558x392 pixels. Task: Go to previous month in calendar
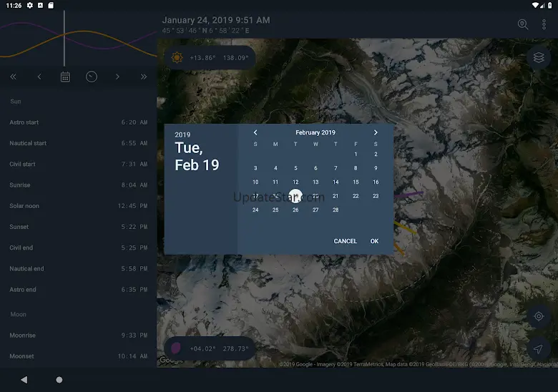pos(255,132)
